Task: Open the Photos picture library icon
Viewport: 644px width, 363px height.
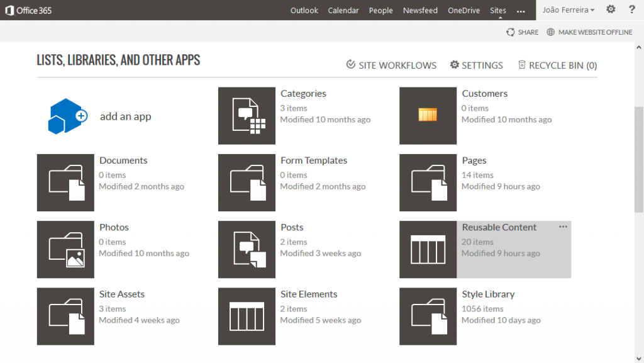Action: (65, 249)
